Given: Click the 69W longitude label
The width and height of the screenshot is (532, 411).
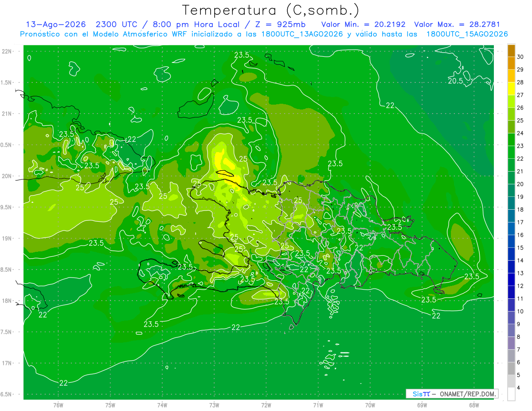Looking at the screenshot, I should tap(422, 405).
